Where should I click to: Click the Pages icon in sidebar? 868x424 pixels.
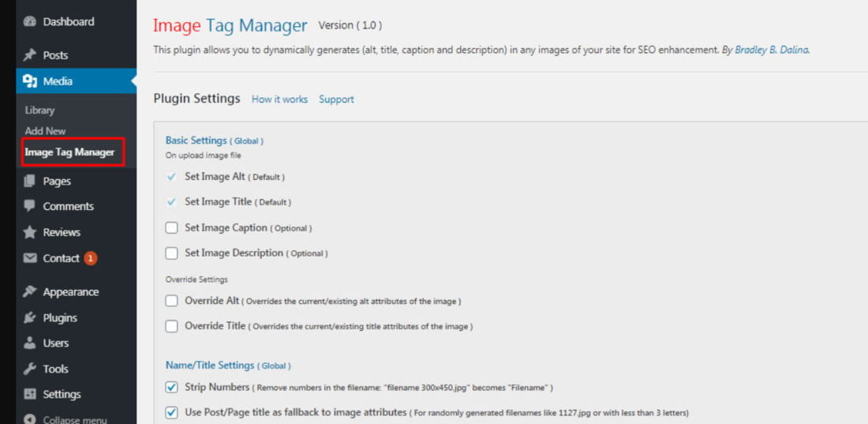tap(30, 181)
